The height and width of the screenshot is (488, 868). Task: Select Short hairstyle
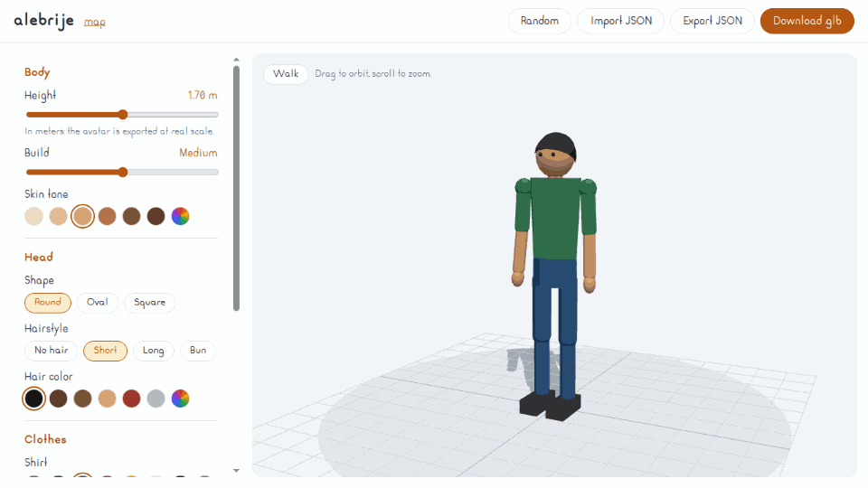tap(105, 351)
